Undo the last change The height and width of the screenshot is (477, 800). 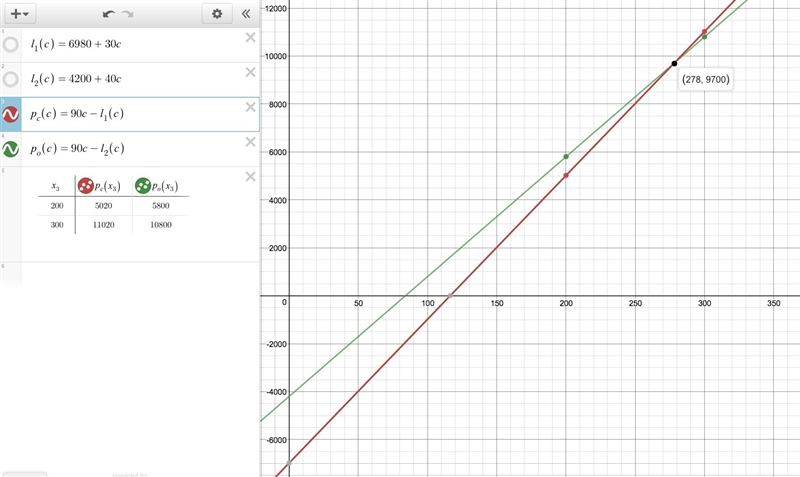tap(109, 14)
